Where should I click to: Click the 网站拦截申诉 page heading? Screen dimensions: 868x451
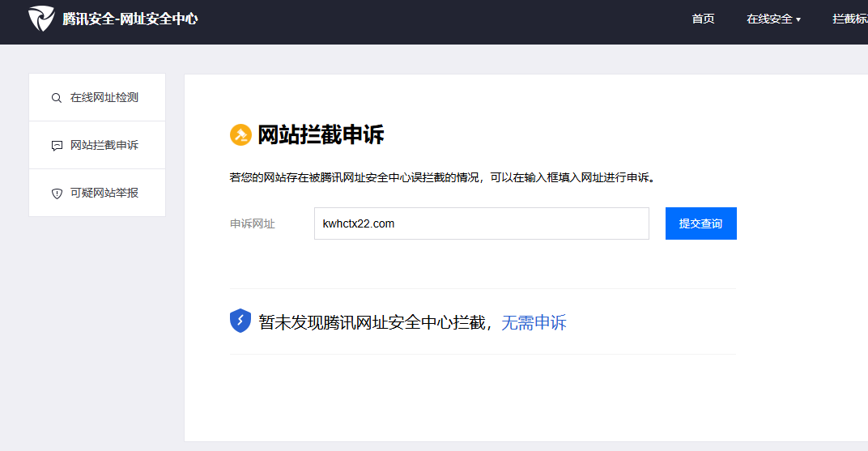coord(321,135)
